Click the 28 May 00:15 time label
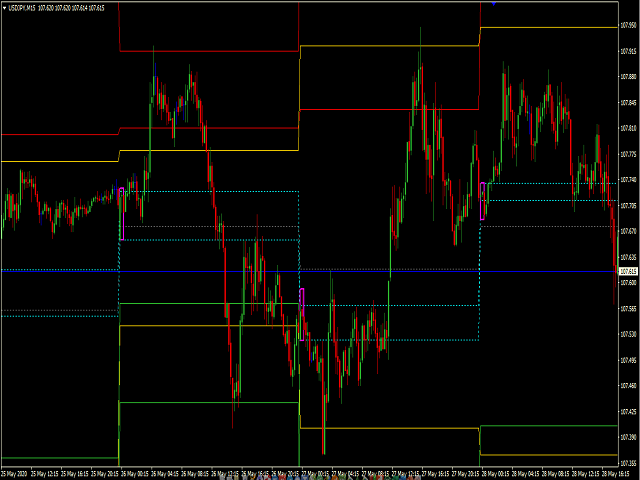The height and width of the screenshot is (480, 640). click(496, 474)
